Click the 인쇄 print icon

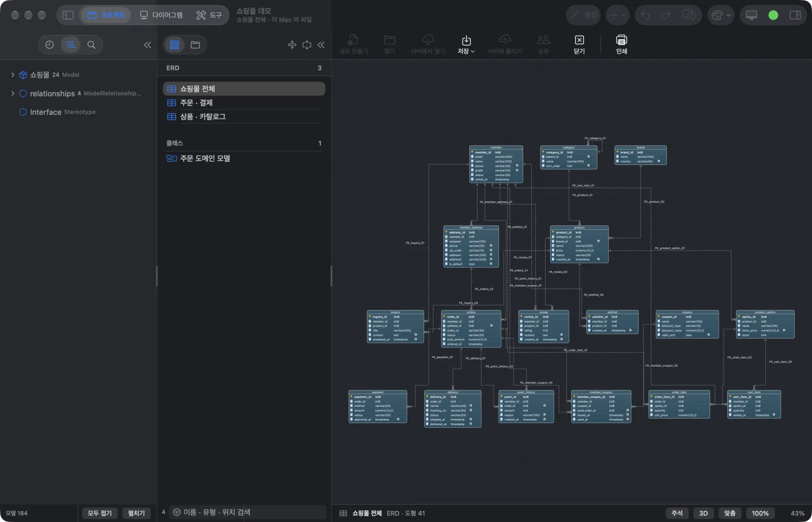point(622,44)
